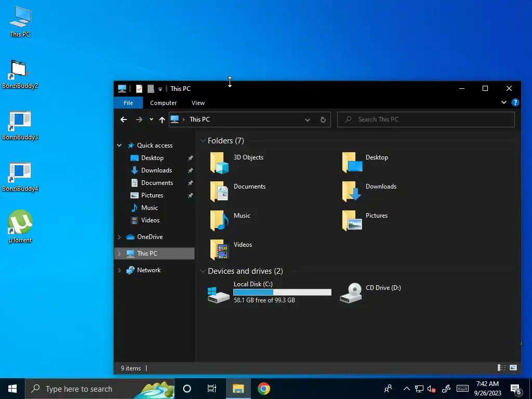This screenshot has width=532, height=399.
Task: Click 58.1 GB free of 99.3 GB text
Action: [264, 300]
